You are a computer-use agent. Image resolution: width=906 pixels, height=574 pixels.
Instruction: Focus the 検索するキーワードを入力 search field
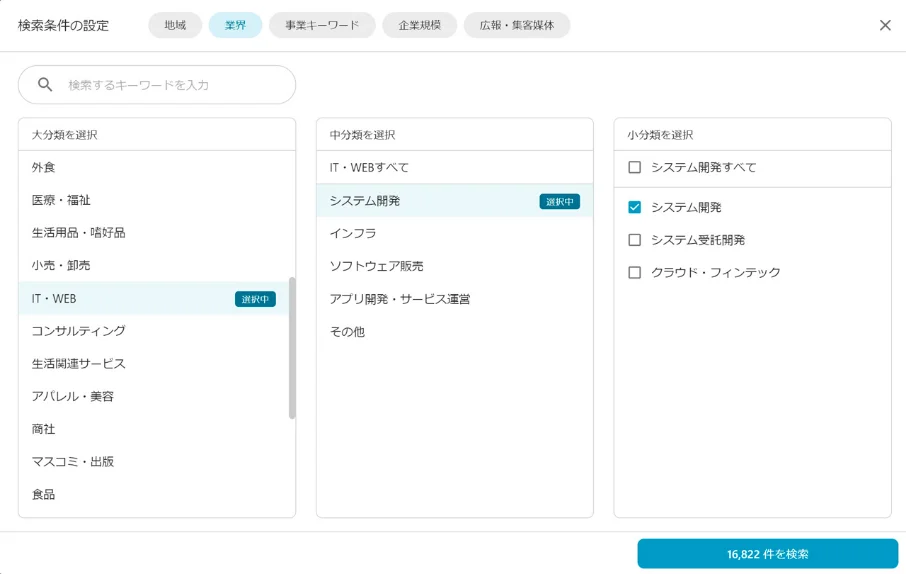click(157, 85)
